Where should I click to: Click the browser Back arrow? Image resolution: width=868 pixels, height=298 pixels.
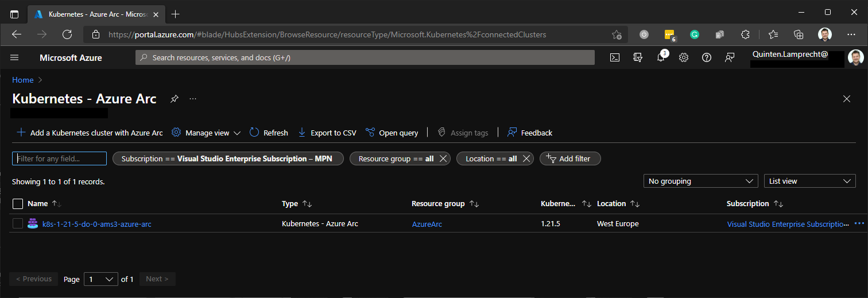click(16, 34)
